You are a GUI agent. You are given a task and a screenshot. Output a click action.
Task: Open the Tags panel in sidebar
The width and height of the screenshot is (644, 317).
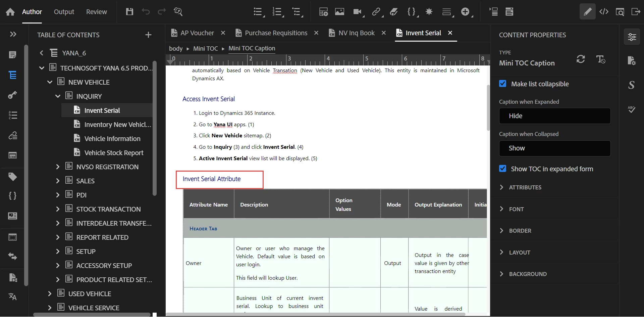click(13, 177)
